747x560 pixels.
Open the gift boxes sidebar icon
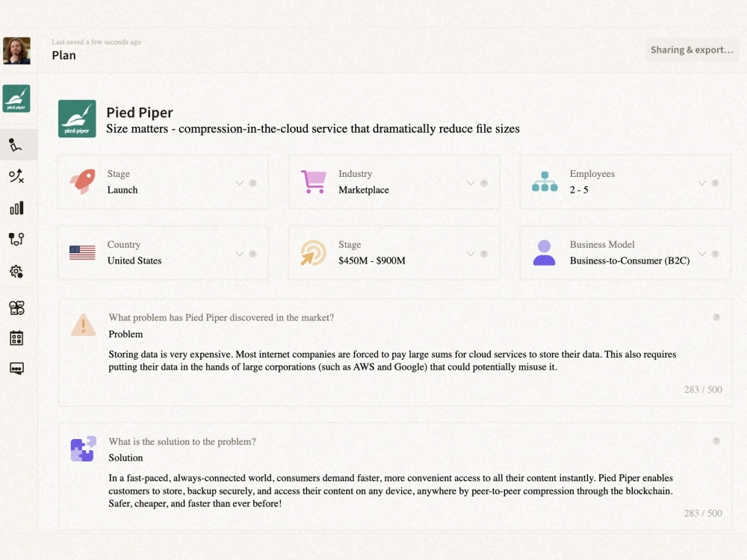click(x=16, y=308)
